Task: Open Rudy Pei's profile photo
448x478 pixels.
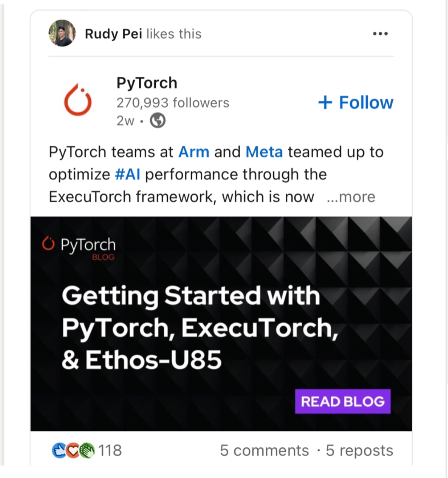Action: (x=62, y=33)
